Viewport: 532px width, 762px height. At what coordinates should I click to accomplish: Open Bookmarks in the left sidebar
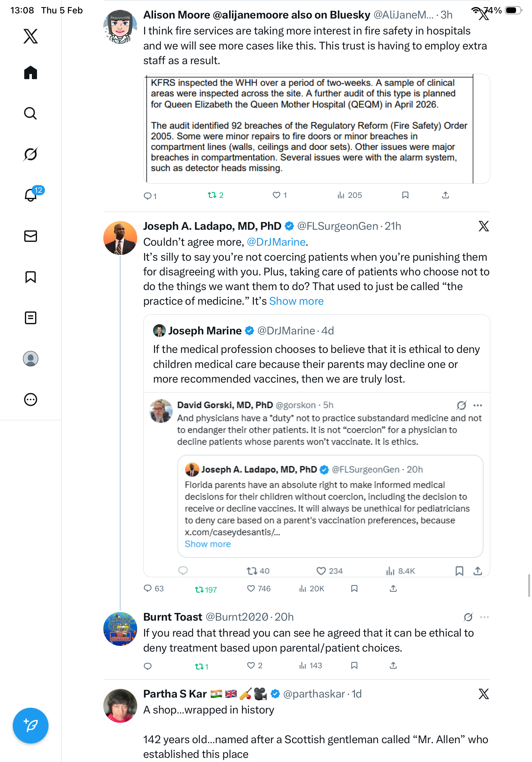pyautogui.click(x=31, y=277)
